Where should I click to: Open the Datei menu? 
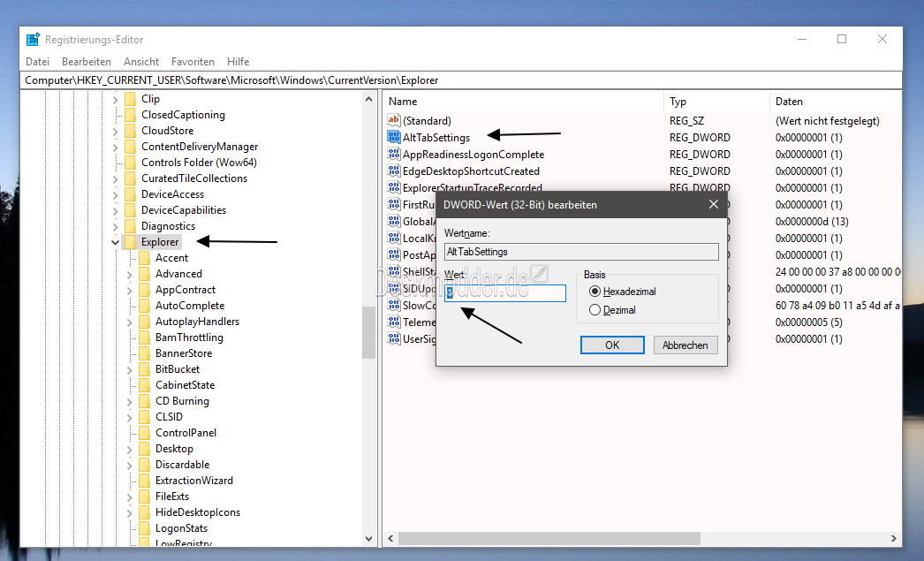[38, 61]
